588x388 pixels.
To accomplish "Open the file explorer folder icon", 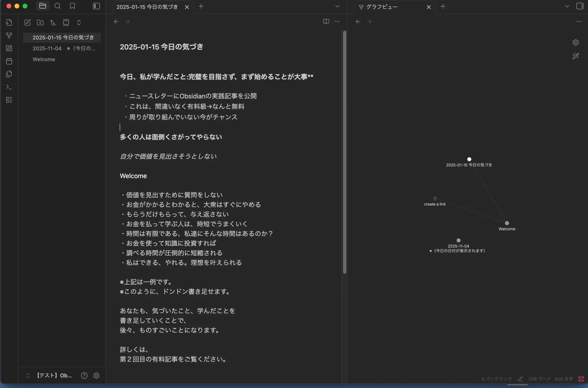I will tap(42, 6).
